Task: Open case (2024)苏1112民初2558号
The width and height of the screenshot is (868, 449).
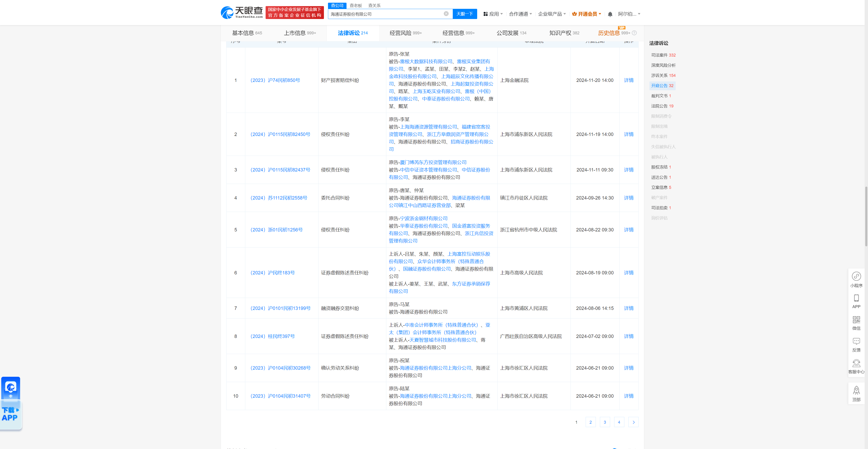Action: (x=279, y=198)
